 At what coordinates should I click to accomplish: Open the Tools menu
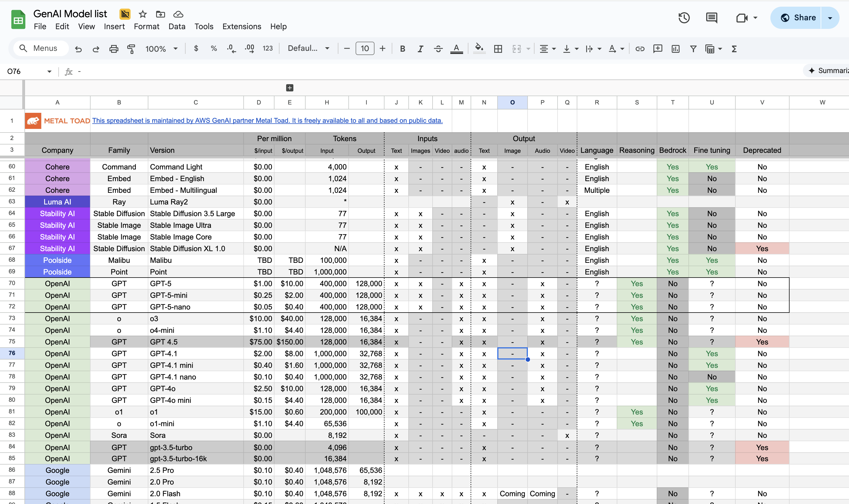[x=204, y=26]
